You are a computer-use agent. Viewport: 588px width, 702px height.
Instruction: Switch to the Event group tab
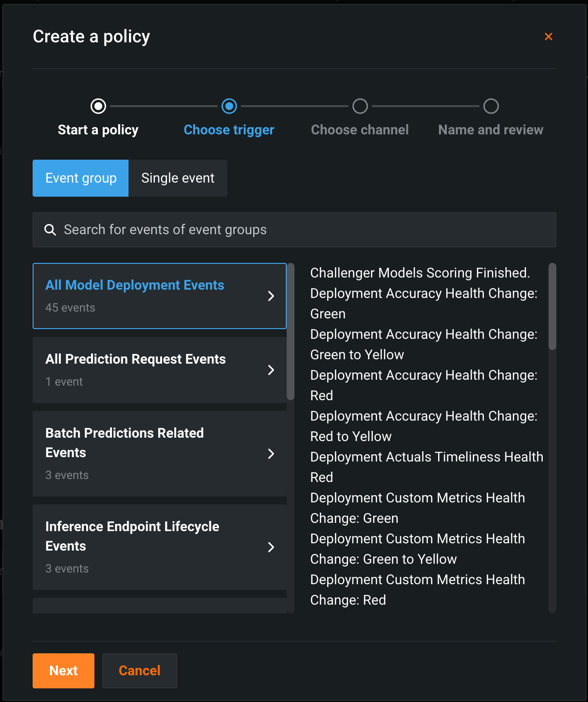81,178
